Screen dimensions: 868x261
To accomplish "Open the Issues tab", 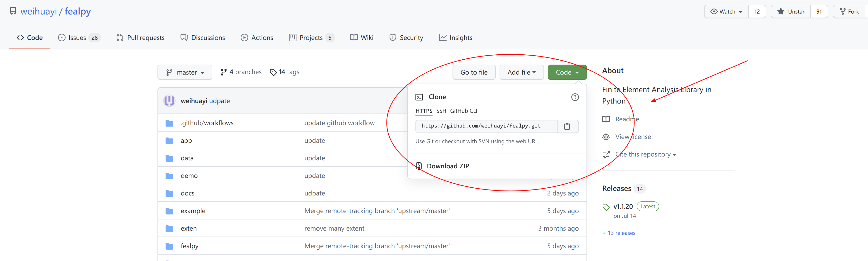I will point(79,37).
